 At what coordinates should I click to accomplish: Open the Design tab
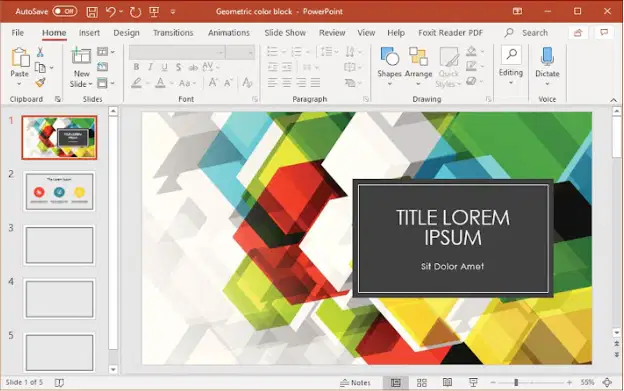click(126, 33)
